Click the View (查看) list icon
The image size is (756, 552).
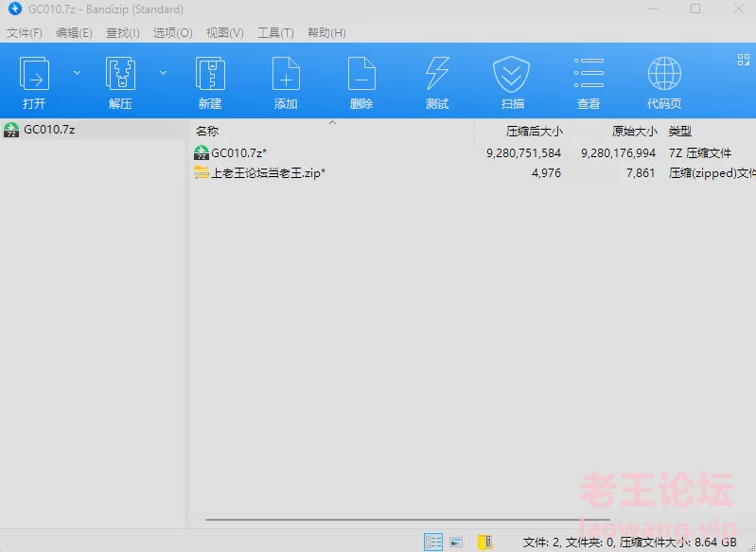click(x=589, y=73)
